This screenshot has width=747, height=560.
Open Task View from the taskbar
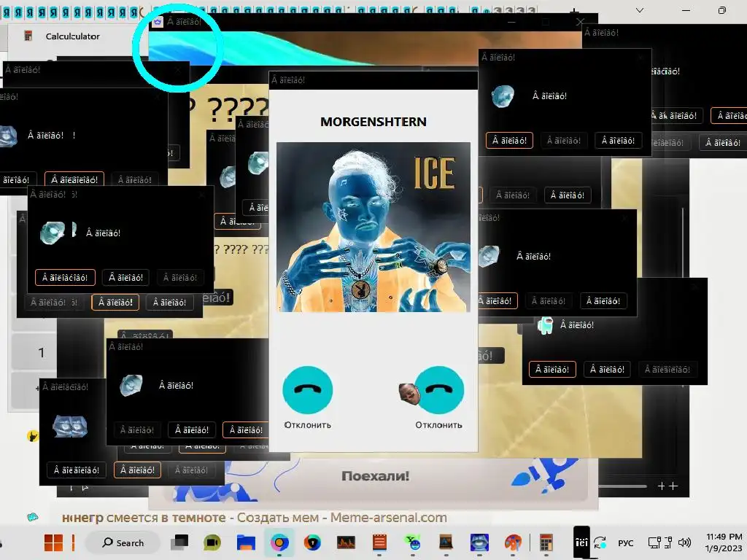pos(180,542)
